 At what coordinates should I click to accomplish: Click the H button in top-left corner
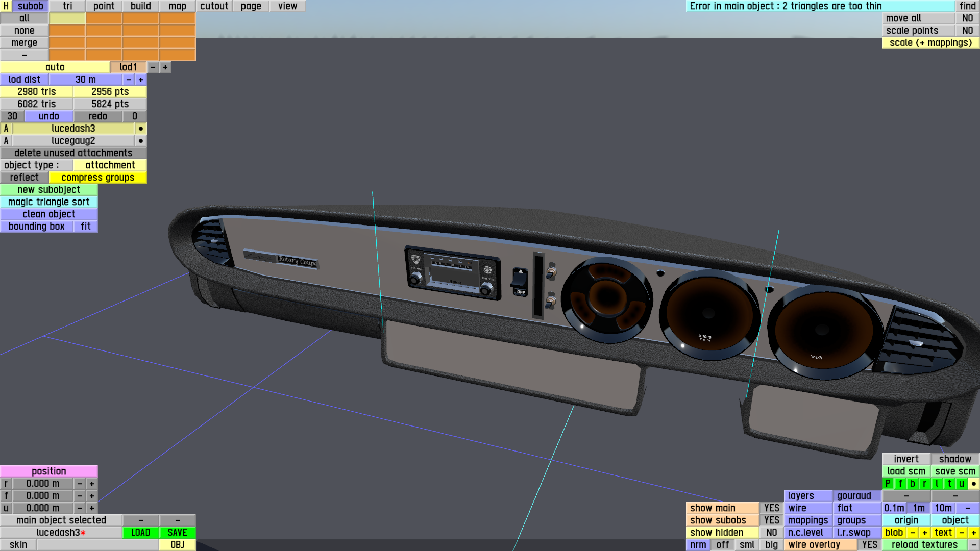[x=6, y=6]
